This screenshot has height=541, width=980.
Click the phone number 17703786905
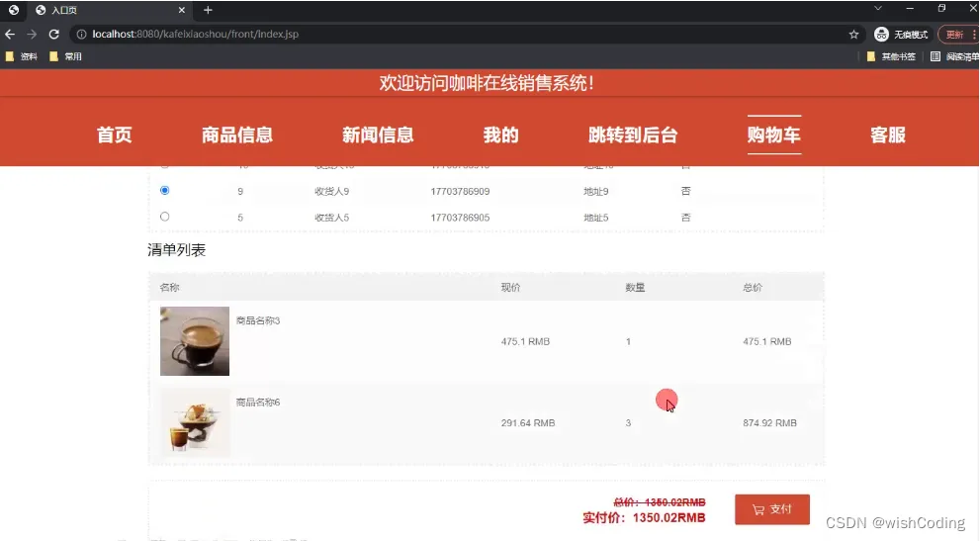460,218
